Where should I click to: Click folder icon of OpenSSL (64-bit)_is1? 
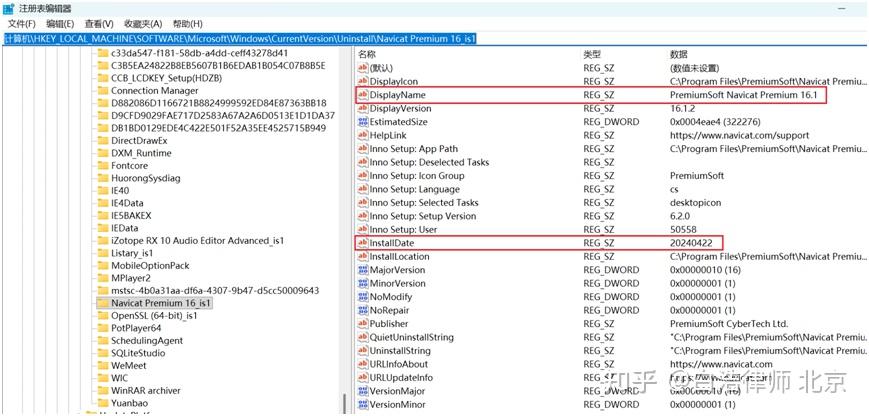coord(103,316)
